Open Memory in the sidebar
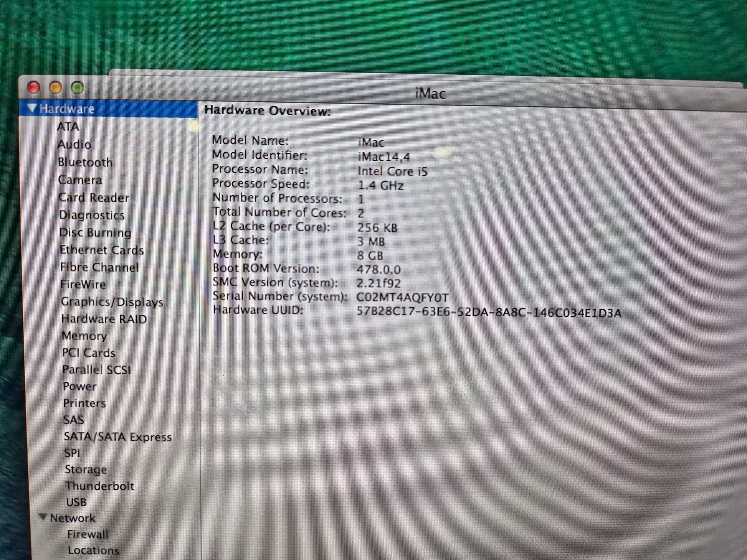The height and width of the screenshot is (560, 747). pos(84,336)
